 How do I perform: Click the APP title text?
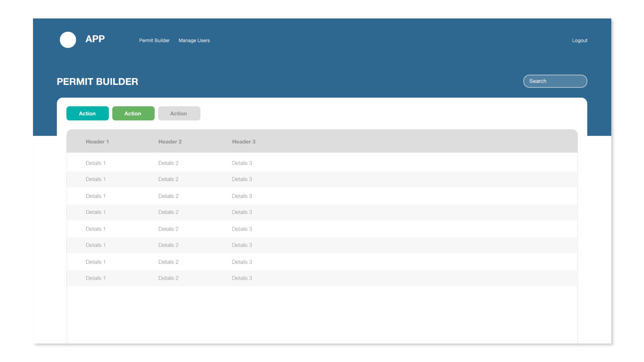point(95,39)
